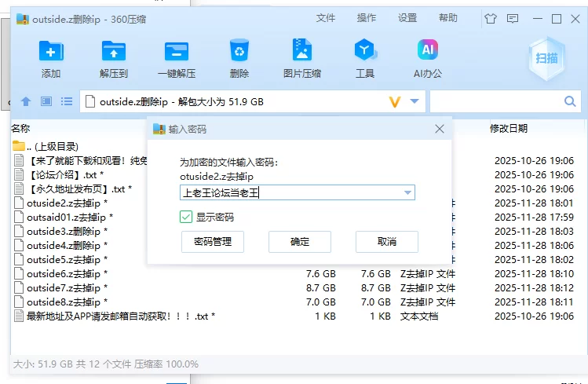Open the 文件 menu
This screenshot has width=588, height=384.
(x=326, y=18)
